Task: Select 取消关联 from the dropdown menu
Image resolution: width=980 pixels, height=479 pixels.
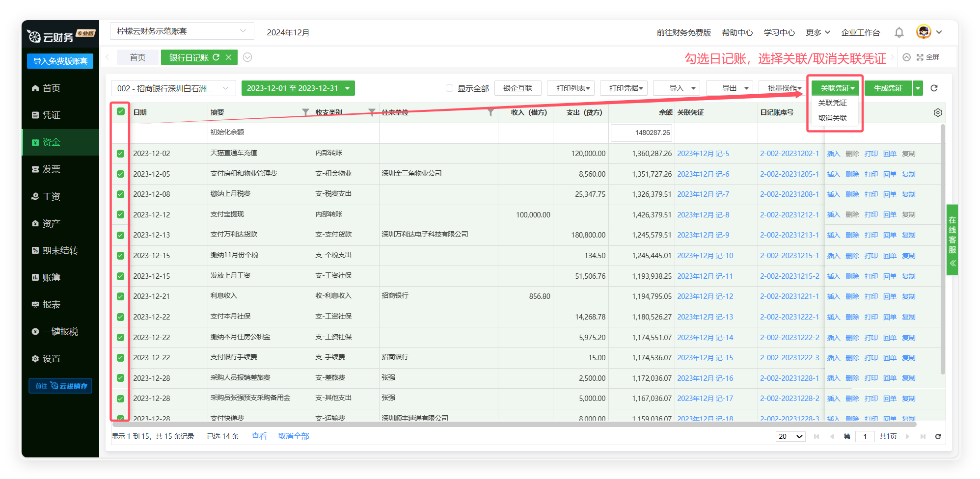Action: pos(833,118)
